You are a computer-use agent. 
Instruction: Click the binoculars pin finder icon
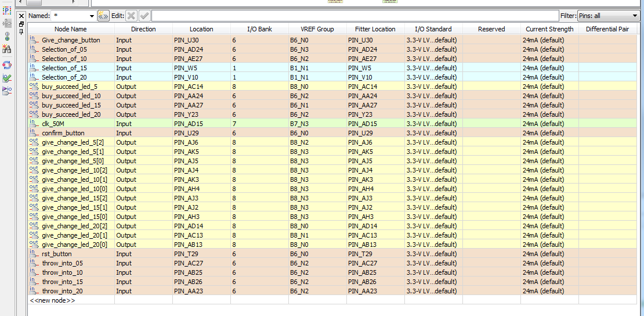(6, 49)
